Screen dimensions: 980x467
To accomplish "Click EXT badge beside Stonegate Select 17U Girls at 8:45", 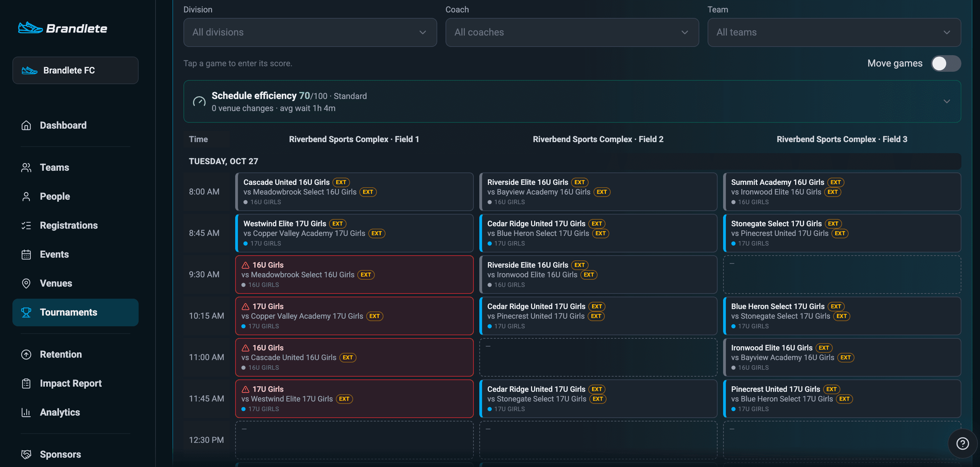I will (x=833, y=223).
